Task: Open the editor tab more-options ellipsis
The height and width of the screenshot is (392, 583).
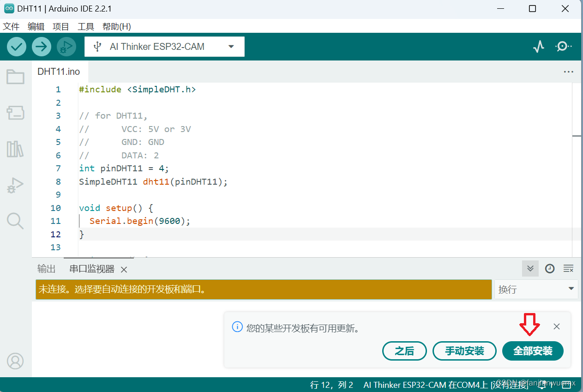Action: click(569, 72)
